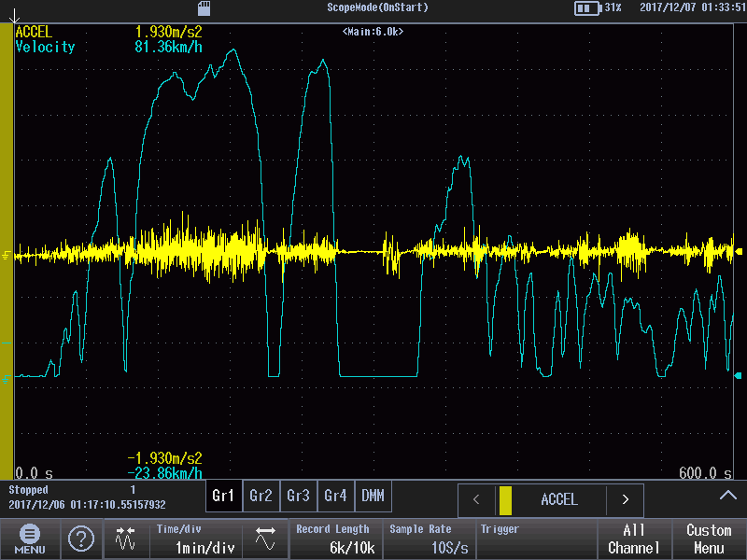Switch to the Gr1 display group

(223, 496)
